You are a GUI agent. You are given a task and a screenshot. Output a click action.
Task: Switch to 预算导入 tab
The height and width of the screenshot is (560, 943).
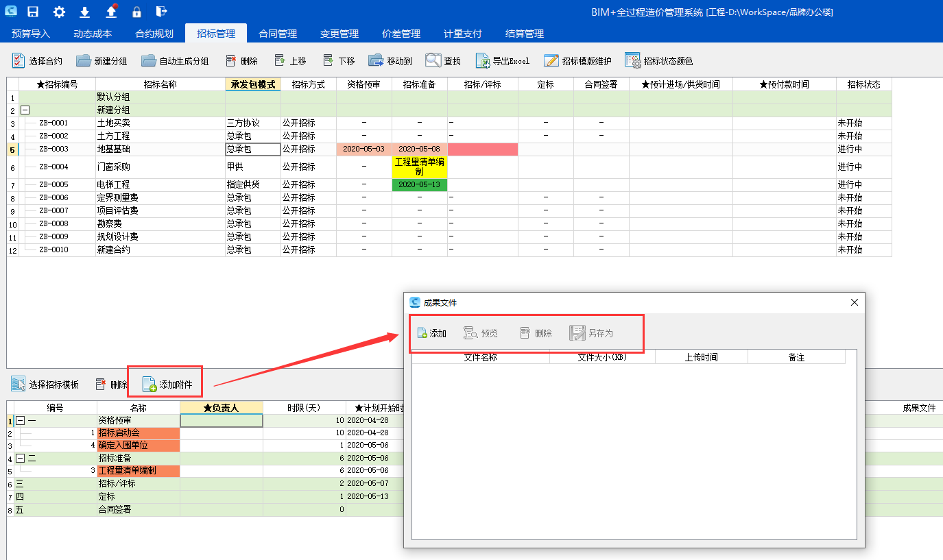[x=31, y=34]
